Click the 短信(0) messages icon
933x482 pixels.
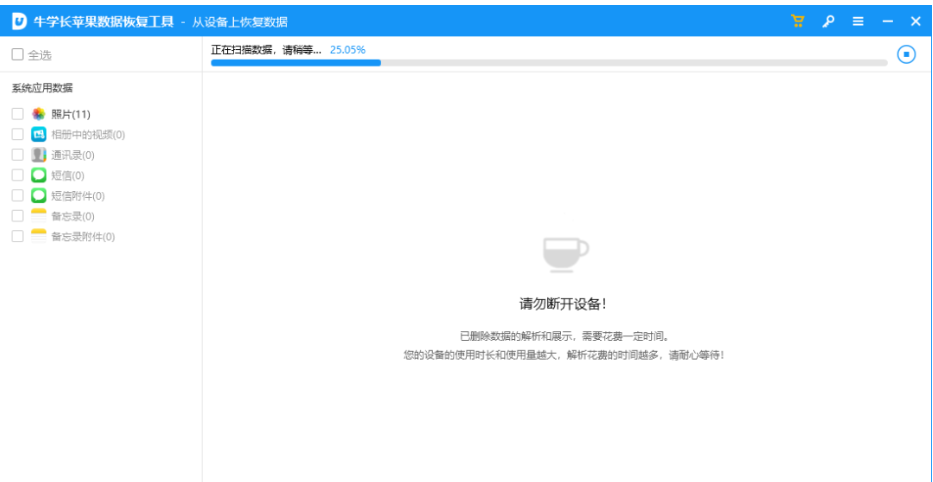[x=39, y=175]
